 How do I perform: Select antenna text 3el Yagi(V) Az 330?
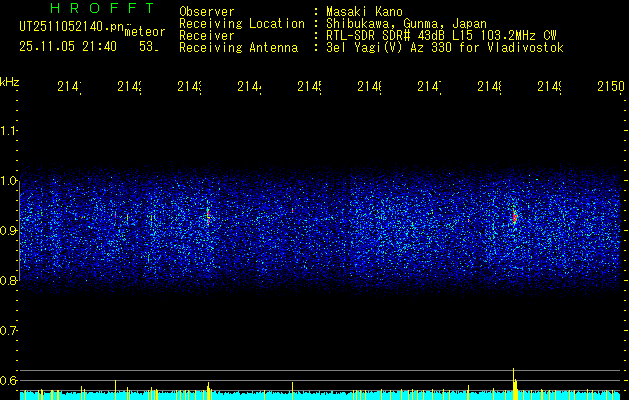tap(390, 48)
